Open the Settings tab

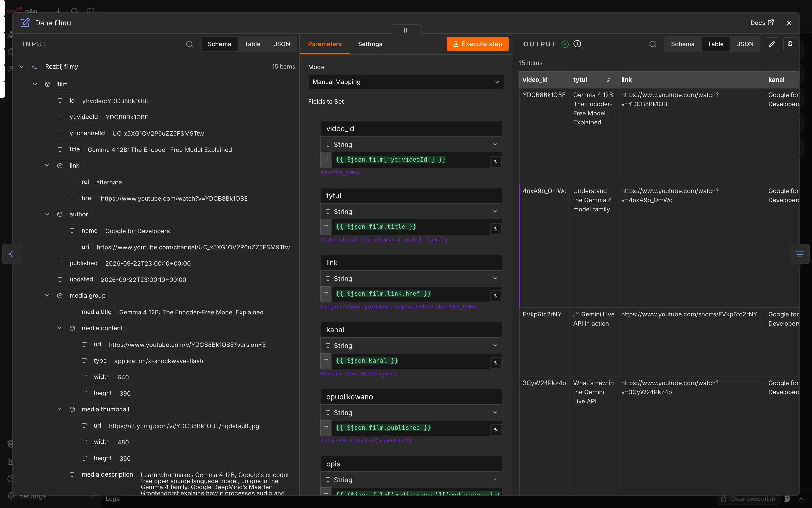370,44
